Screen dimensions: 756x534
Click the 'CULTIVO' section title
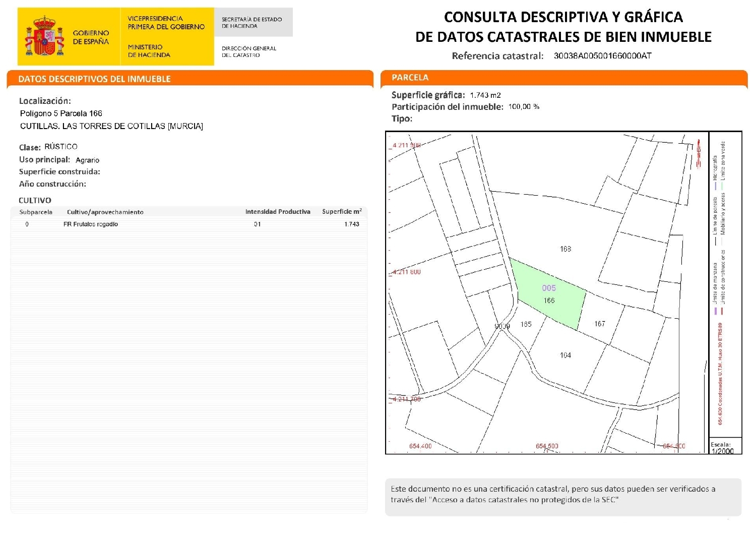coord(35,200)
